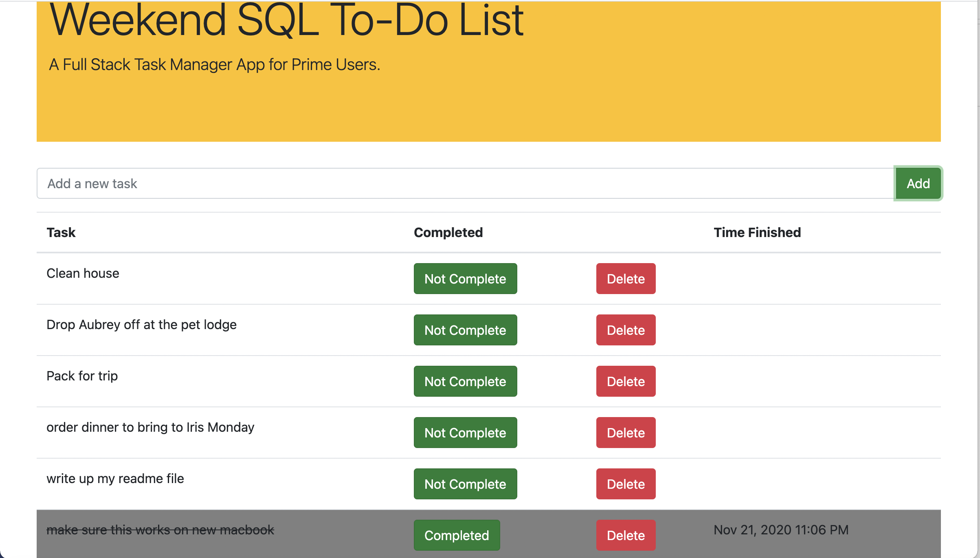
Task: Click 'Not Complete' button for Clean house
Action: tap(465, 279)
